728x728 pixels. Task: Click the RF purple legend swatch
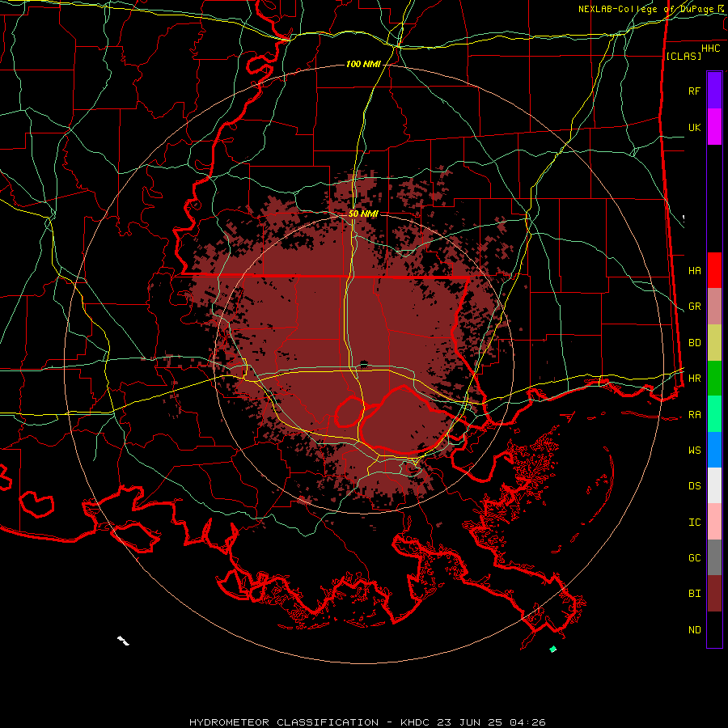pos(714,91)
